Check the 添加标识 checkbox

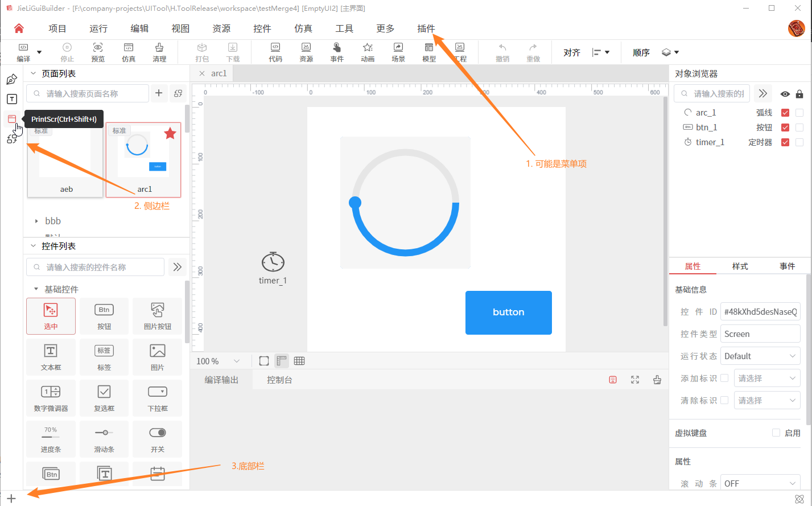[724, 378]
